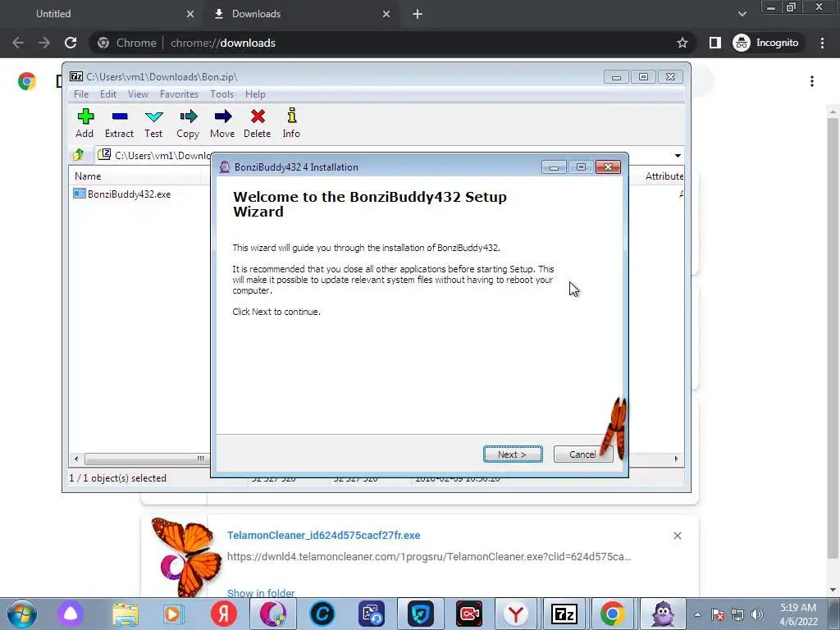The width and height of the screenshot is (840, 630).
Task: Click the Copy arrow icon in 7-Zip
Action: click(188, 116)
